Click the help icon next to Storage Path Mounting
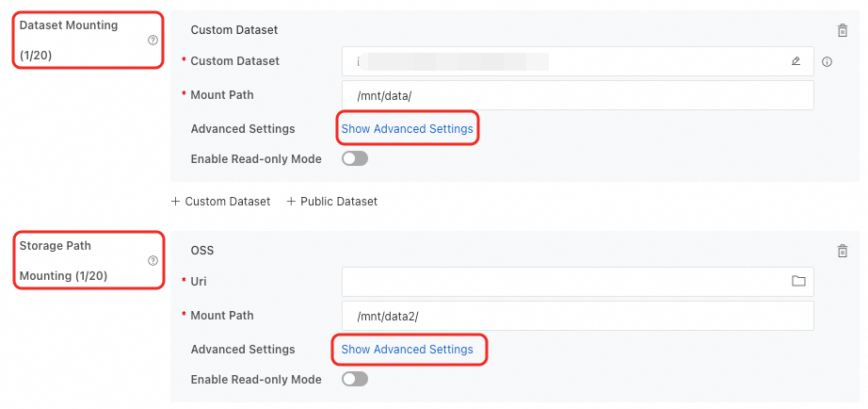This screenshot has height=409, width=868. pos(153,261)
